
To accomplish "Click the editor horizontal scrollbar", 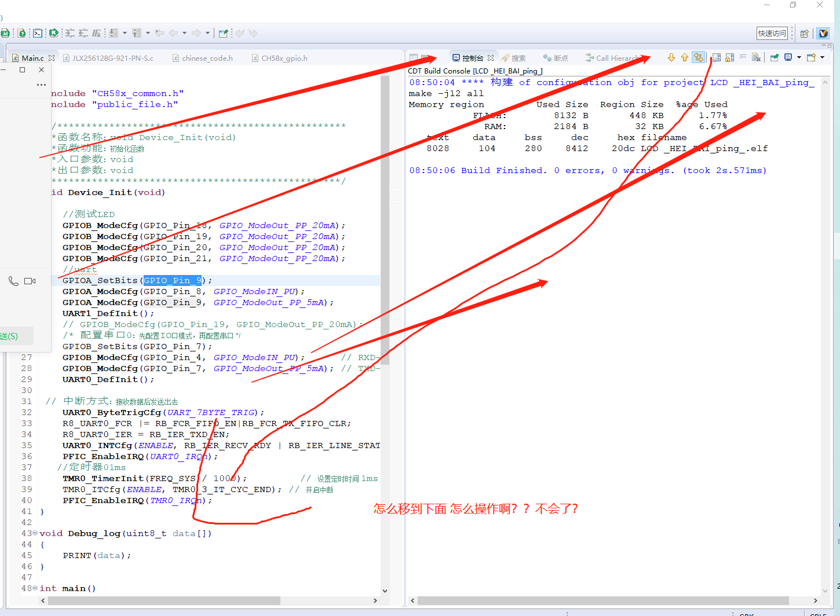I will 164,600.
